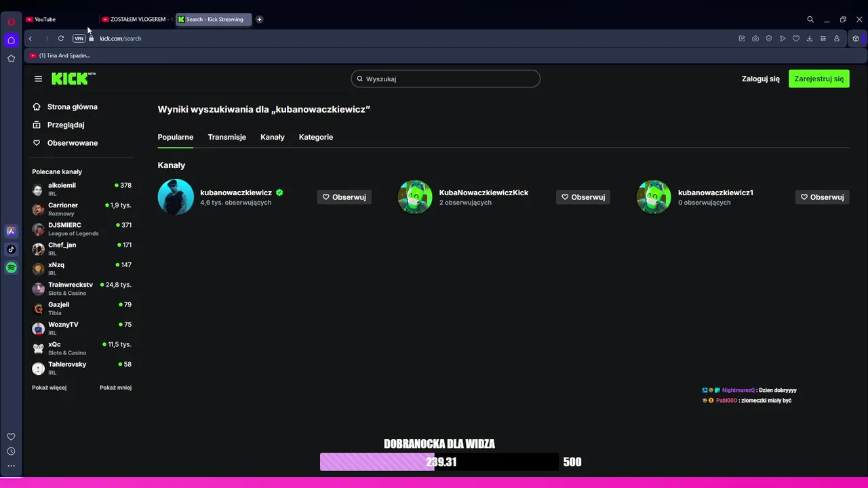Open recommended channel Gazjell
The image size is (868, 488).
click(x=81, y=308)
